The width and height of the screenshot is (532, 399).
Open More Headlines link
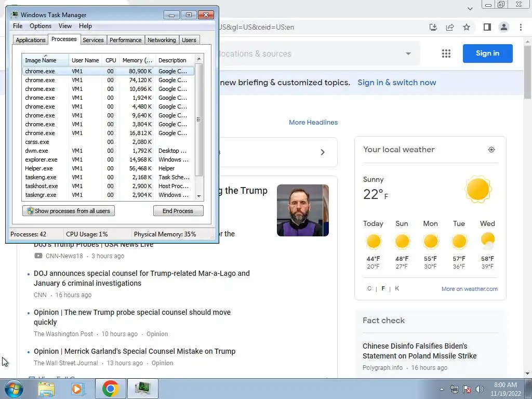(313, 123)
